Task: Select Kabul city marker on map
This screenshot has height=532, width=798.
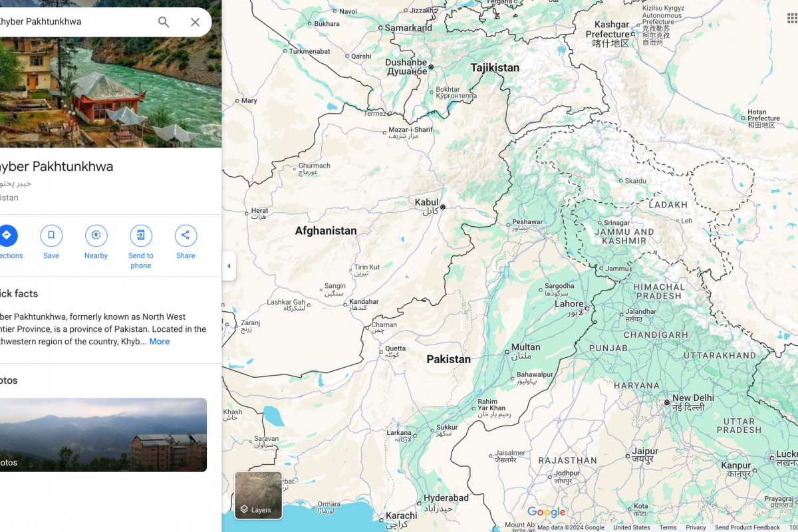Action: [x=443, y=207]
